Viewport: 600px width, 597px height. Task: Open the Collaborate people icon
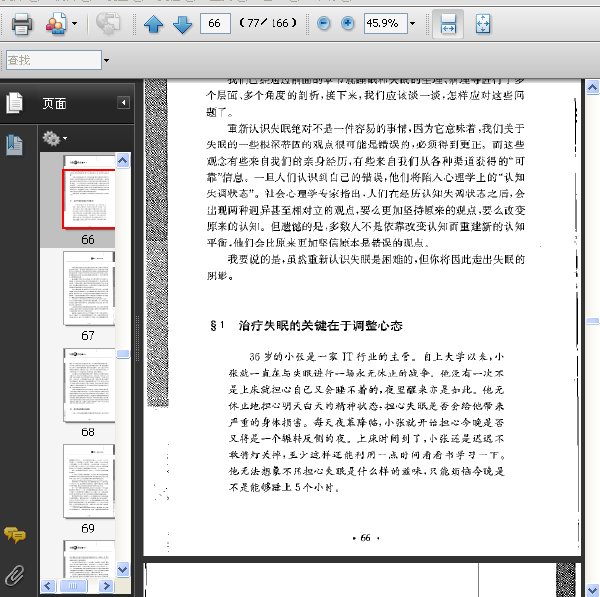56,24
